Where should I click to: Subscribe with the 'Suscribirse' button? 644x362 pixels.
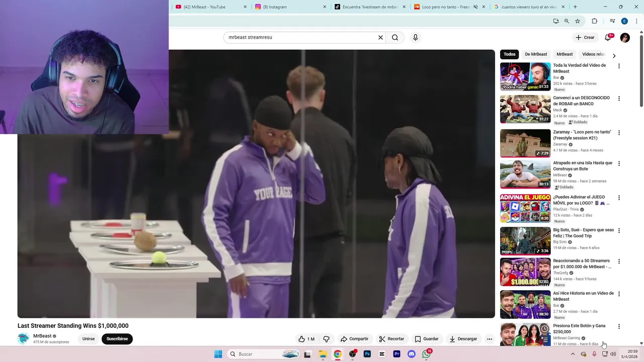pyautogui.click(x=117, y=339)
